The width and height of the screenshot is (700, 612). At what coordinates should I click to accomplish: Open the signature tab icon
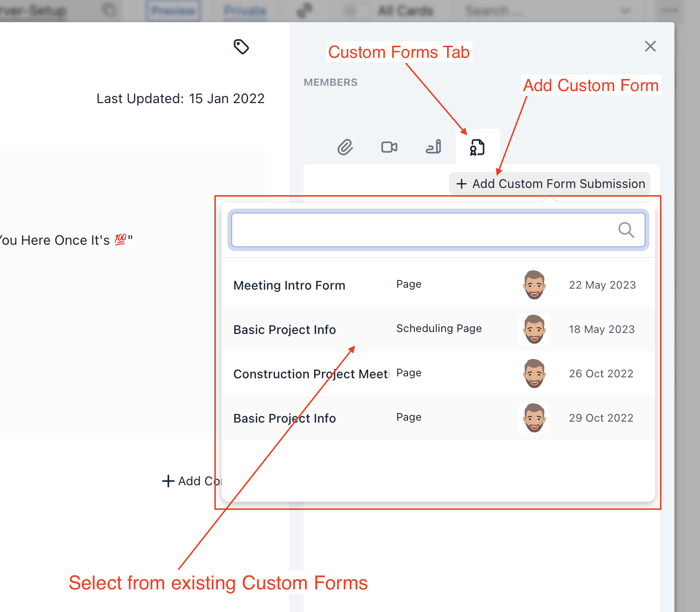coord(434,147)
